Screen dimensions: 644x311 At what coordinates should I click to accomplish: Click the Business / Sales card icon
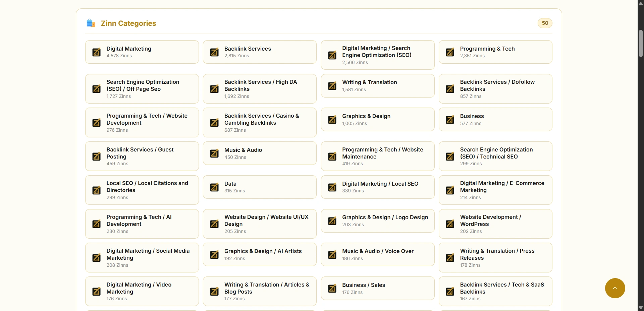[332, 289]
